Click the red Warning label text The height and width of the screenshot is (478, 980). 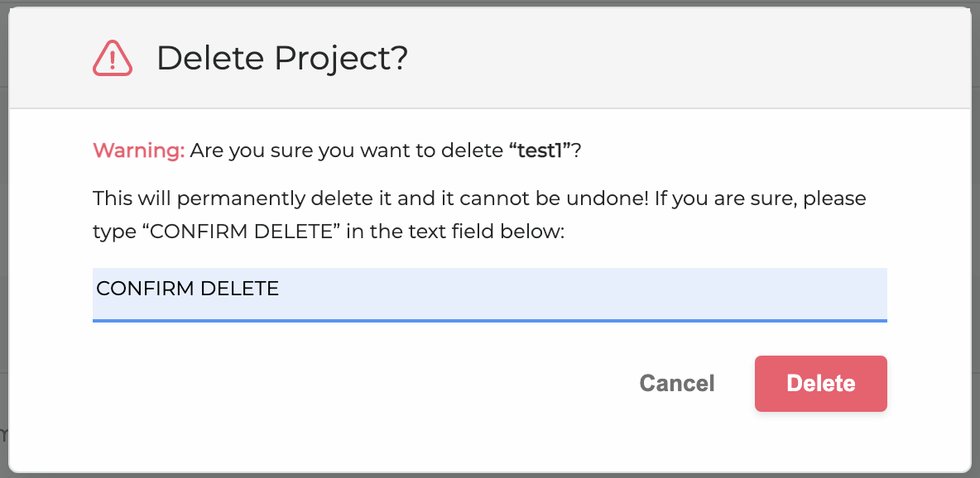pyautogui.click(x=138, y=151)
